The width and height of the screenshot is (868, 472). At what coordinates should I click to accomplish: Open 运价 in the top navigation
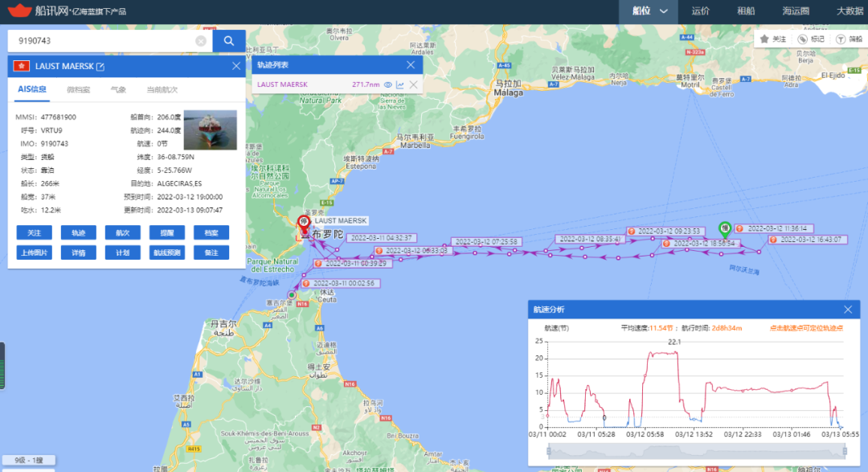click(x=700, y=11)
